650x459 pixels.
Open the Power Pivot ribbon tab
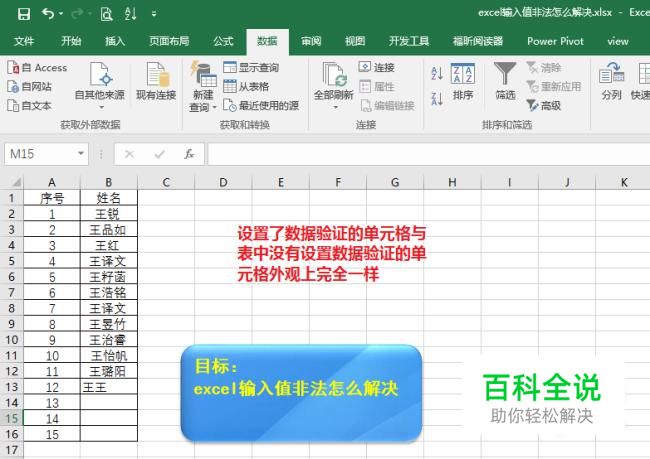pyautogui.click(x=555, y=41)
